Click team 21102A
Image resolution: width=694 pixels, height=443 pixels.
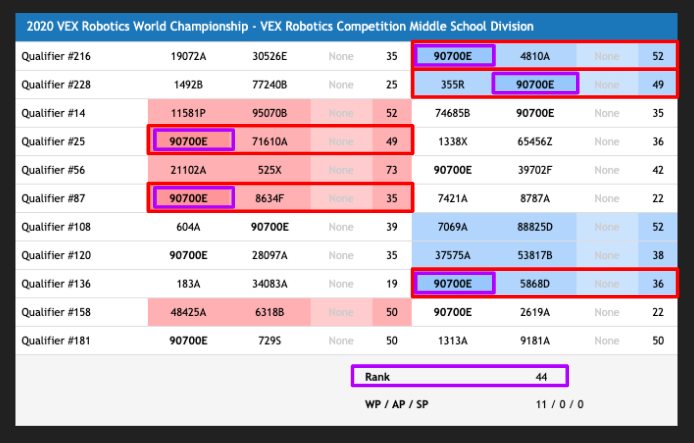click(x=188, y=170)
